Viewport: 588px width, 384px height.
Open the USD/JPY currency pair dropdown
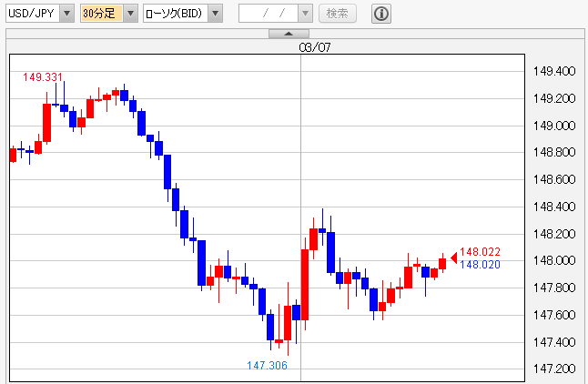tap(67, 14)
